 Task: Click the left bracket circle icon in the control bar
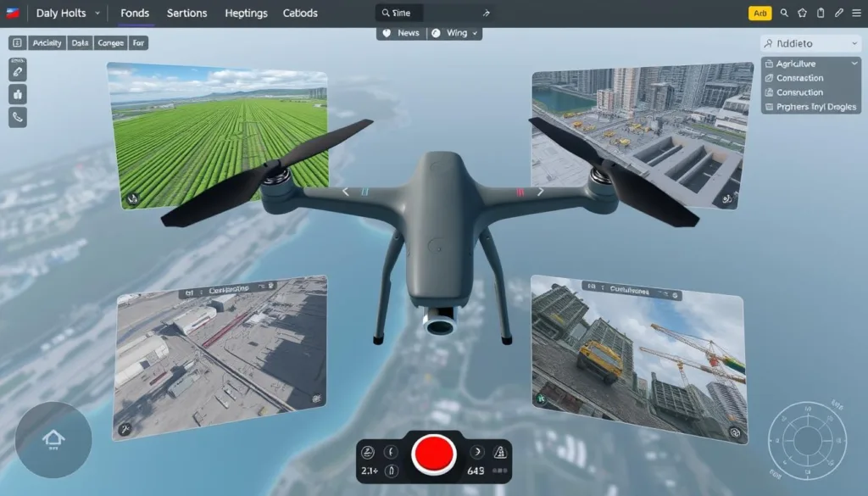tap(392, 452)
